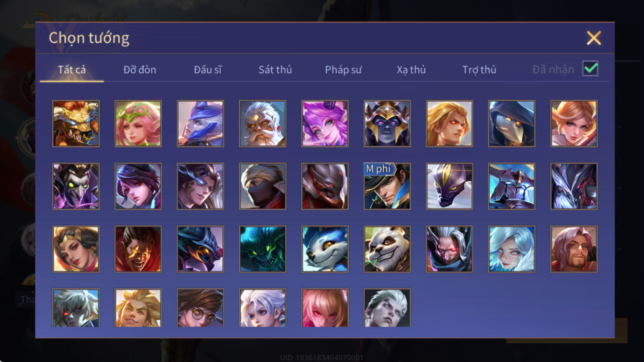Close the 'Chọn tướng' dialog
Viewport: 644px width, 362px height.
pos(593,38)
